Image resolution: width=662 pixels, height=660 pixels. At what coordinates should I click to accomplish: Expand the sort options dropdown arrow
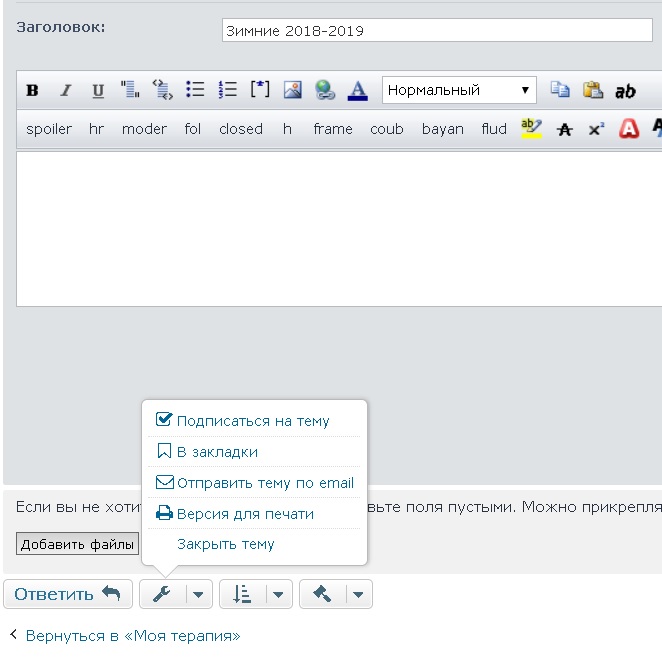[x=278, y=595]
